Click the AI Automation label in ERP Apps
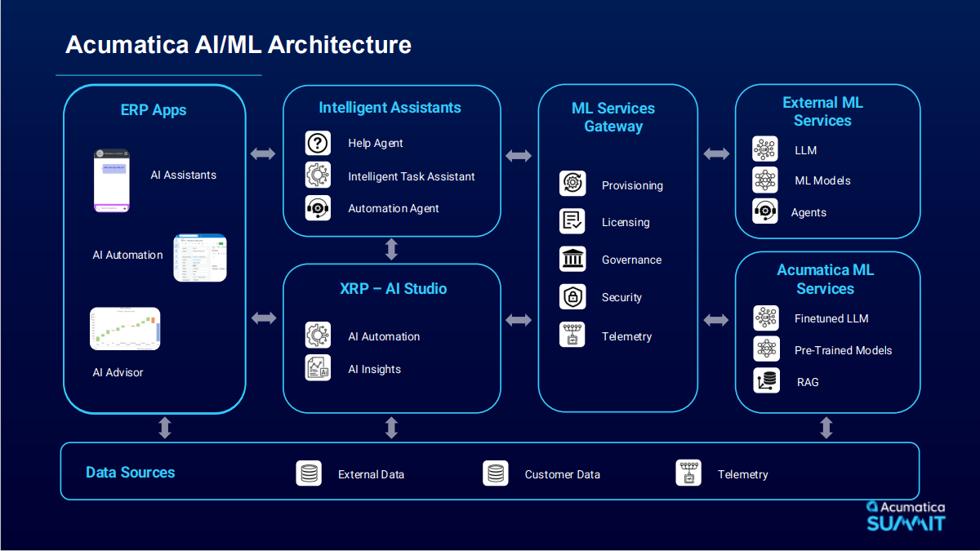This screenshot has width=980, height=551. point(127,255)
